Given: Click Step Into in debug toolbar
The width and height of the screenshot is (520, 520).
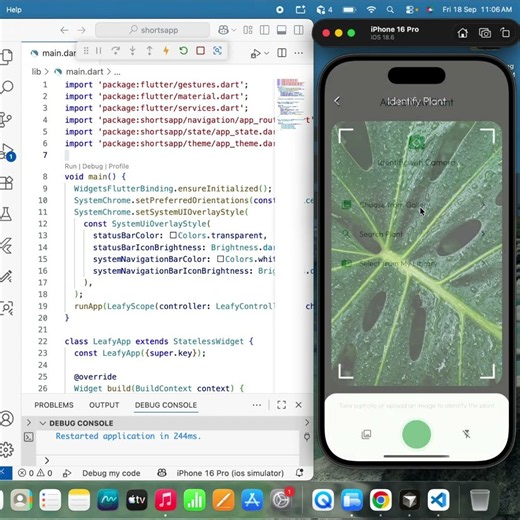Looking at the screenshot, I should click(132, 51).
